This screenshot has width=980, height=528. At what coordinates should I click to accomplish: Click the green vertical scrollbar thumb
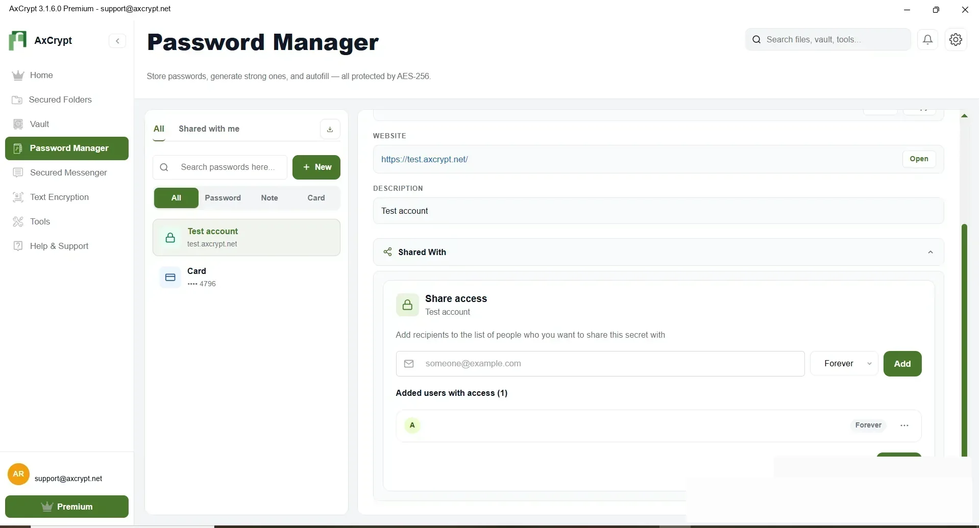[x=964, y=340]
